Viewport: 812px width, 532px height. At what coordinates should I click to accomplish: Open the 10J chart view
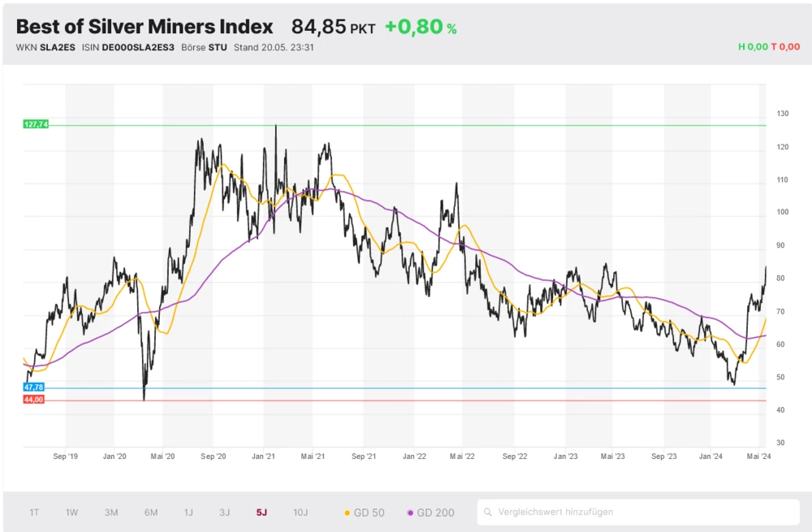pos(301,512)
